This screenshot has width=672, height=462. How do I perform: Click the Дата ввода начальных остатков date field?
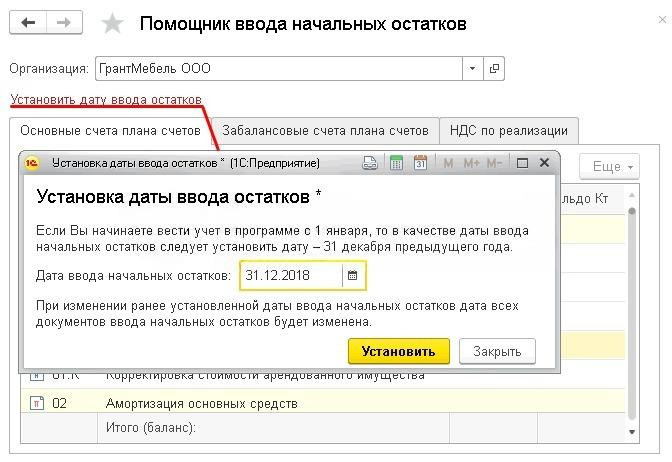click(x=291, y=275)
